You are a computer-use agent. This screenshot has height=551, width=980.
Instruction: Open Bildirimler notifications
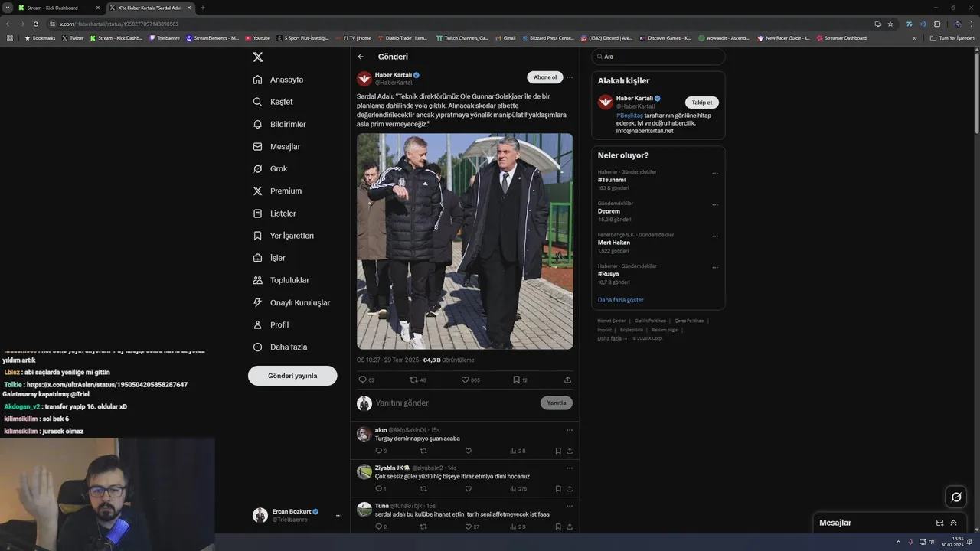point(279,124)
